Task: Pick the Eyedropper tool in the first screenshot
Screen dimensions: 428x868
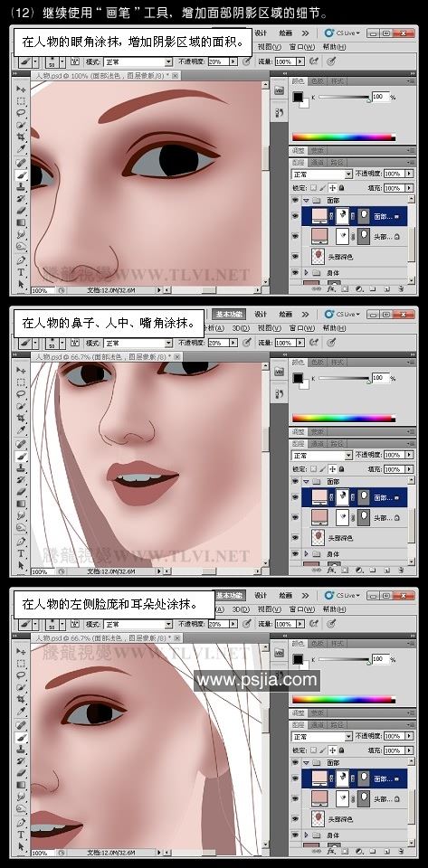Action: point(21,149)
